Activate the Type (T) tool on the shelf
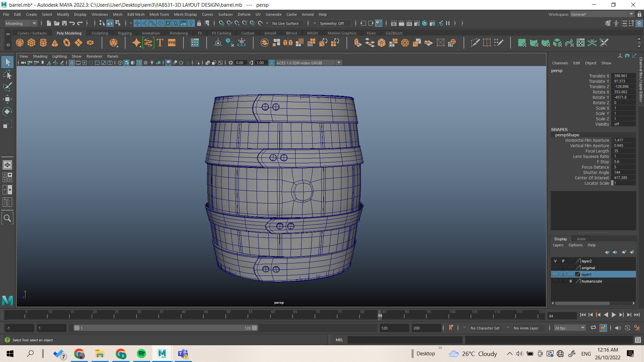 tap(160, 43)
